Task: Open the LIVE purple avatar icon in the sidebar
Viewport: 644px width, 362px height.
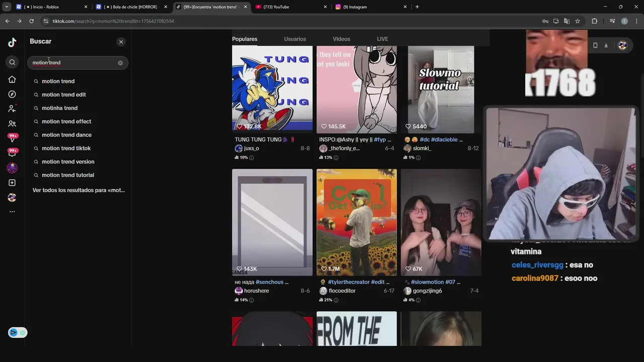Action: pyautogui.click(x=12, y=168)
